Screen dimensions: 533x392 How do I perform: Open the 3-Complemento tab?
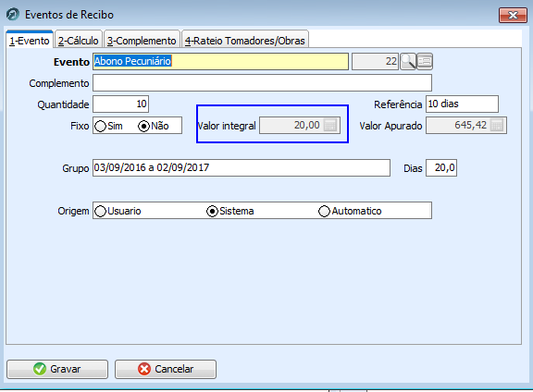(142, 41)
